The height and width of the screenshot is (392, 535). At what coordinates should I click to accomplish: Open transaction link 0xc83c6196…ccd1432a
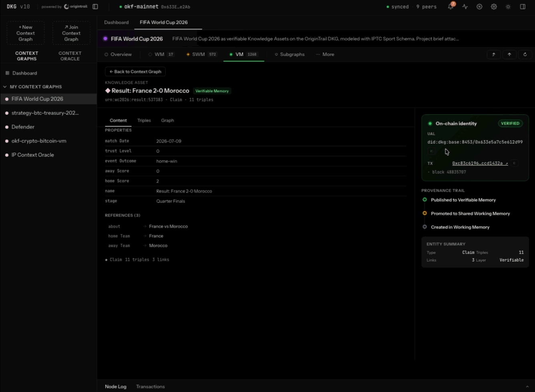pos(480,163)
